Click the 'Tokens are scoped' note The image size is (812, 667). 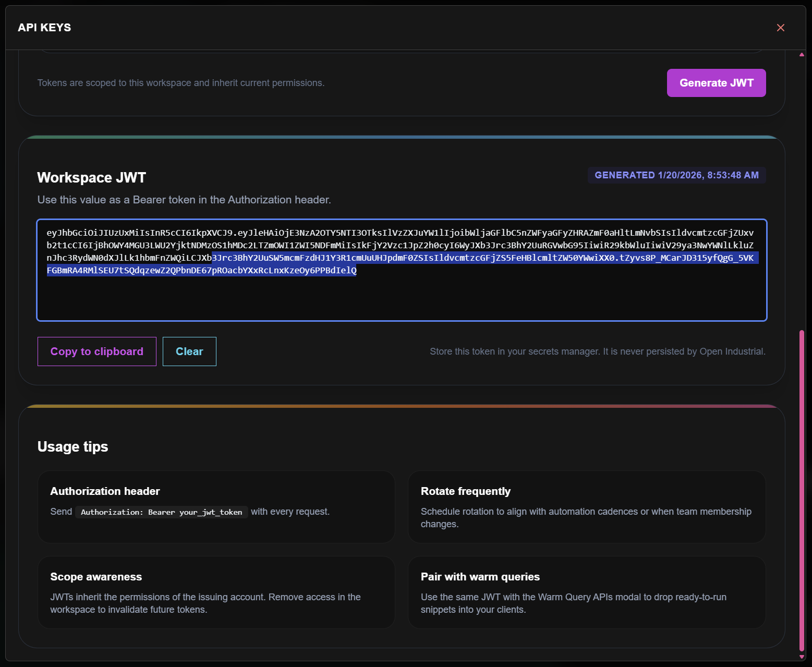181,83
